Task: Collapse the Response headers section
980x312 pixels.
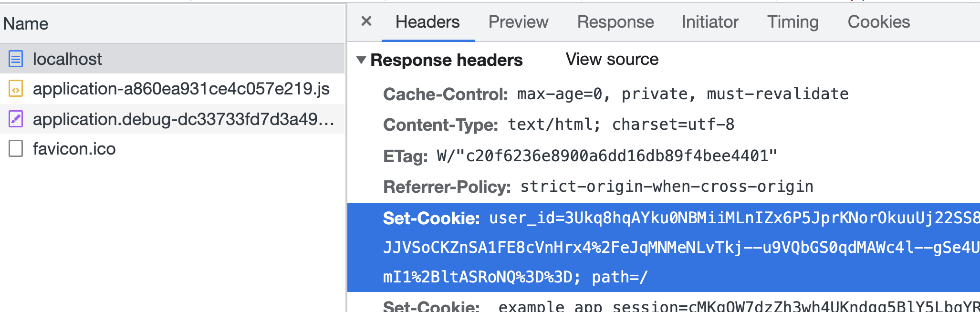Action: coord(362,60)
